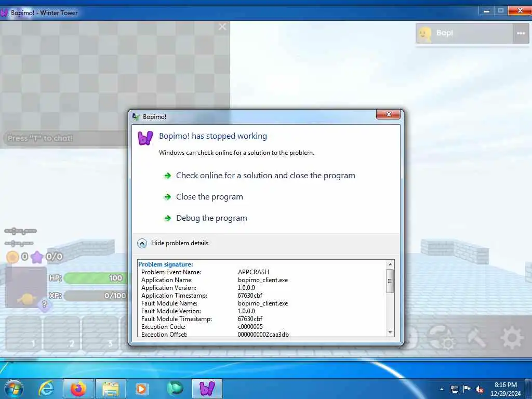532x399 pixels.
Task: Collapse details with Hide problem details chevron
Action: pos(142,243)
